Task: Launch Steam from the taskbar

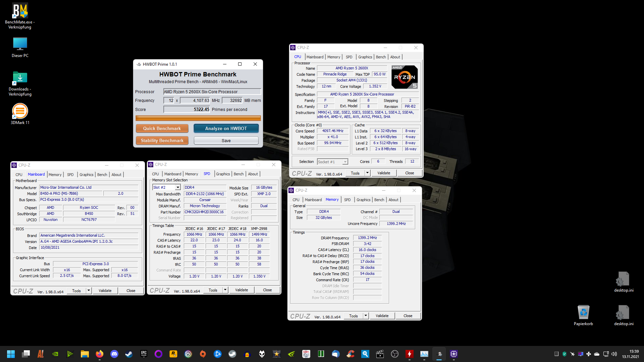Action: coord(129,354)
